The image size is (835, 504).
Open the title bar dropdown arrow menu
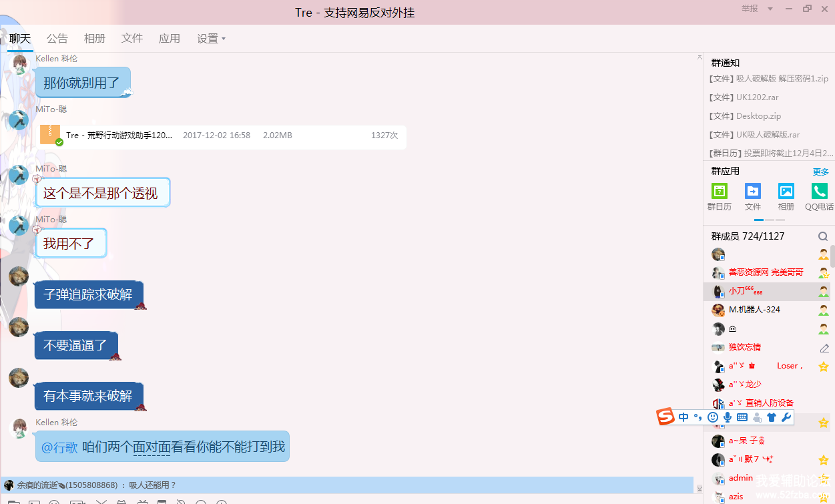770,9
